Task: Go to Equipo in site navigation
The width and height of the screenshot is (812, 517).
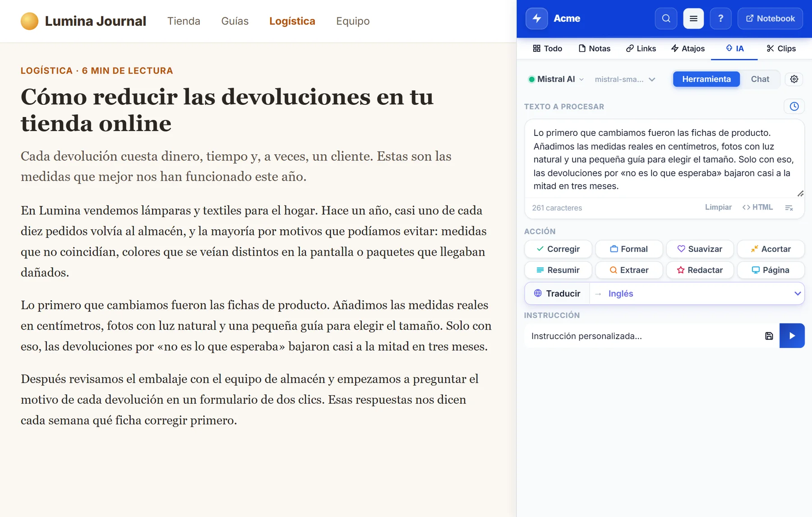Action: point(353,21)
